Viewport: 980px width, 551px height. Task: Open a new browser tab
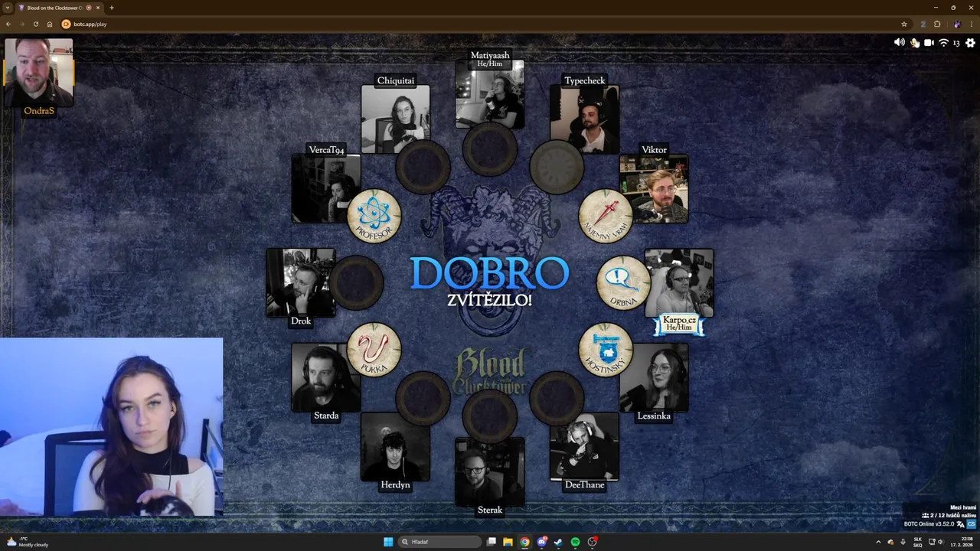pos(112,8)
